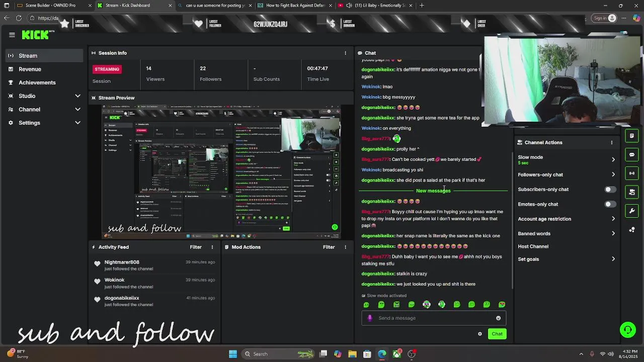
Task: Switch to the Lil Baby YouTube tab
Action: pos(376,6)
